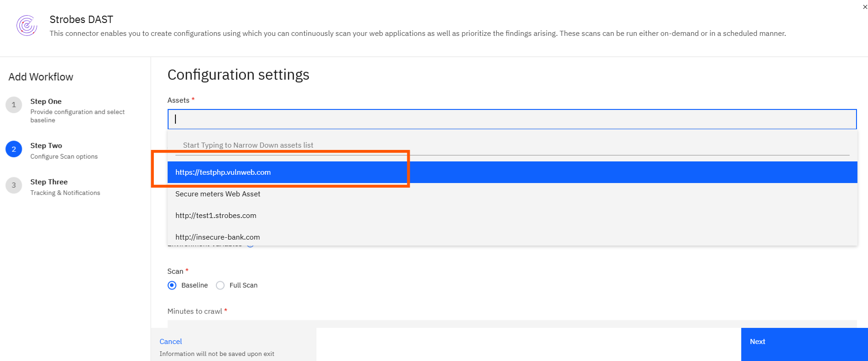Click the Tracking & Notifications subtitle

tap(65, 193)
